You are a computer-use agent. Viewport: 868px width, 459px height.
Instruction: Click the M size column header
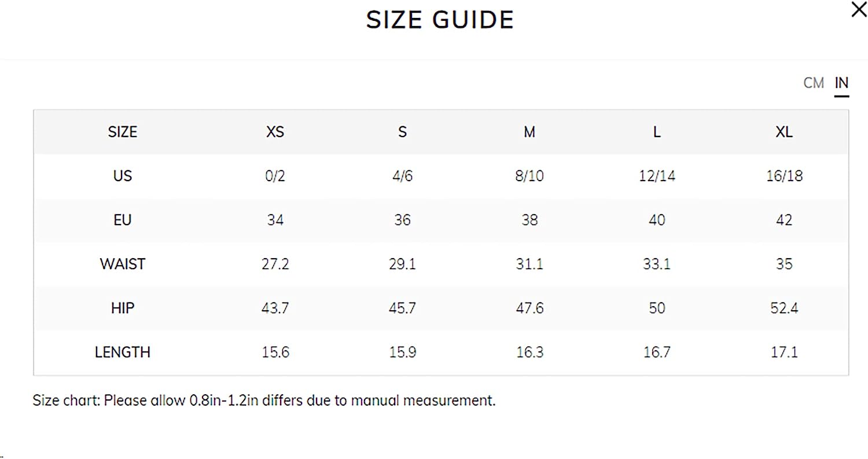[529, 132]
